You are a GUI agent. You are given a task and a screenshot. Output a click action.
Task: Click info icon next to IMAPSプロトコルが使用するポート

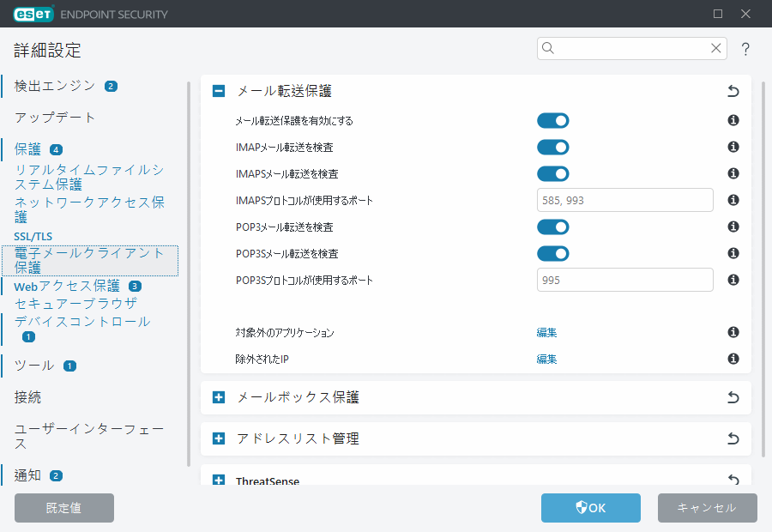click(733, 200)
